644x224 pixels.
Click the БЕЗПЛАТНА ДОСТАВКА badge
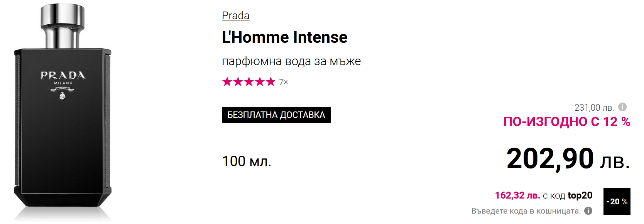tap(276, 115)
